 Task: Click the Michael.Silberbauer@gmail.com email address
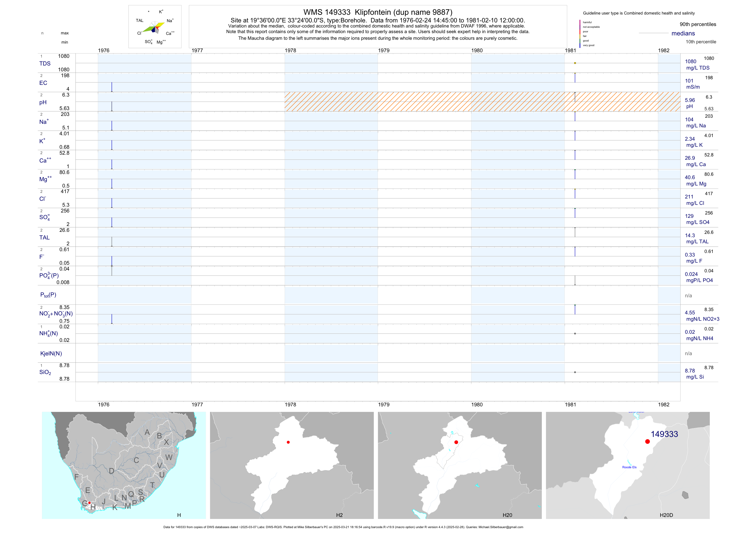(501, 527)
